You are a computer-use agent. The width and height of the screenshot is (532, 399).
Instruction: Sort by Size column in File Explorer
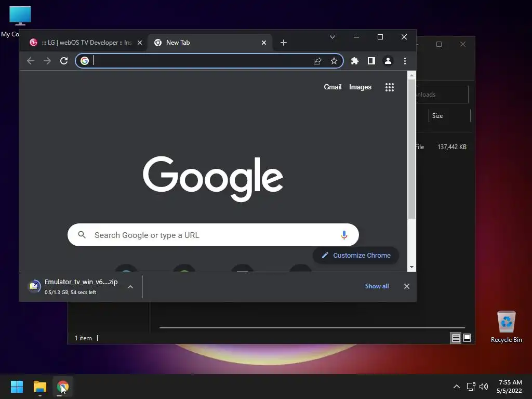(449, 116)
